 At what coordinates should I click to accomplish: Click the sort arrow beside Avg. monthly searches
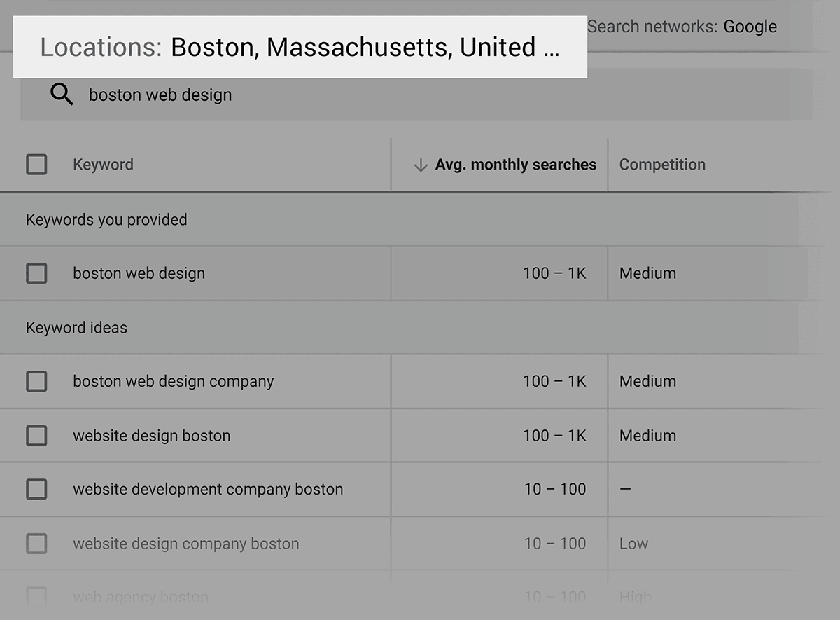tap(420, 165)
